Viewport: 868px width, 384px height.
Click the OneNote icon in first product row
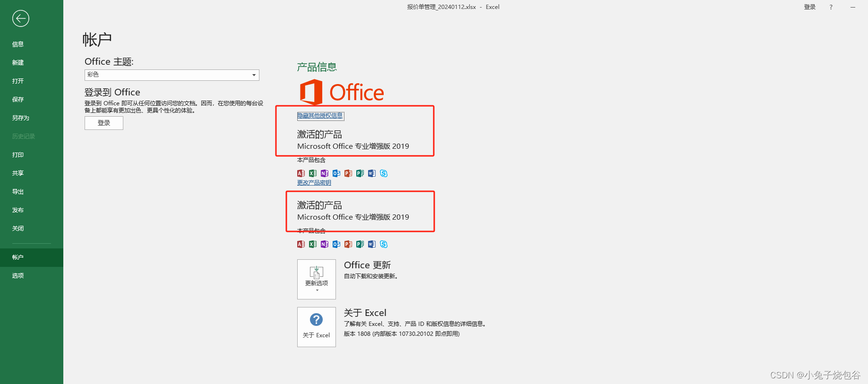coord(325,173)
